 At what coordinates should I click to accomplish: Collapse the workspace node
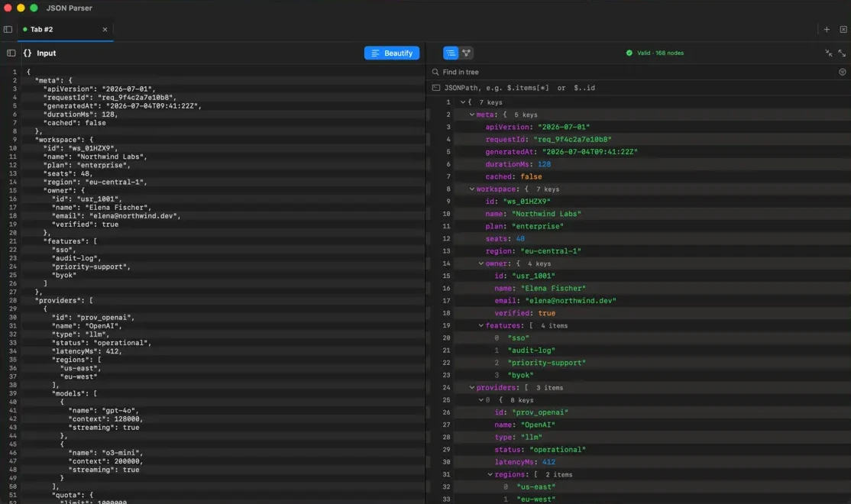pyautogui.click(x=471, y=189)
